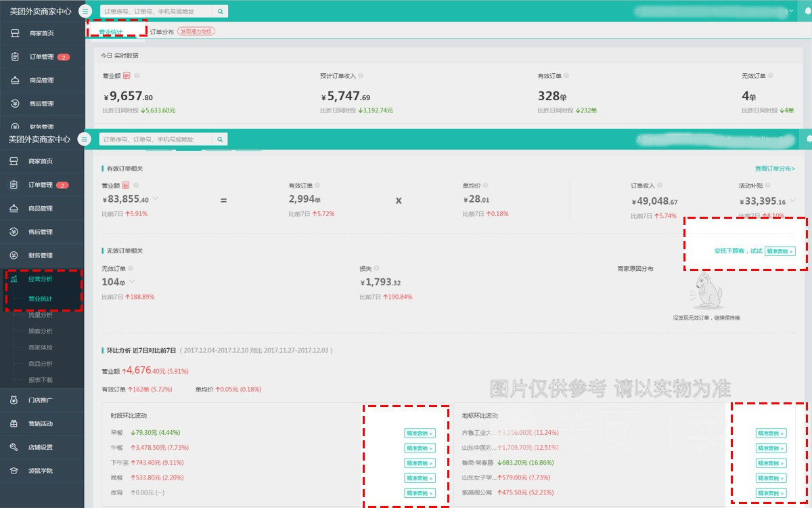The width and height of the screenshot is (812, 508).
Task: Click help icon beside 营业额 above ¥83,855.40
Action: (x=137, y=185)
